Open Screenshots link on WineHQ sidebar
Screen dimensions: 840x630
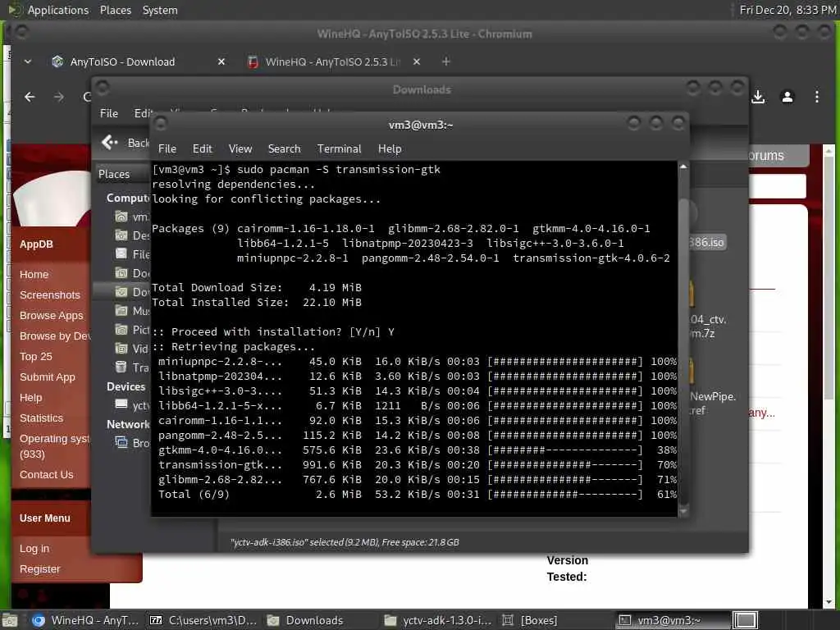[x=50, y=295]
